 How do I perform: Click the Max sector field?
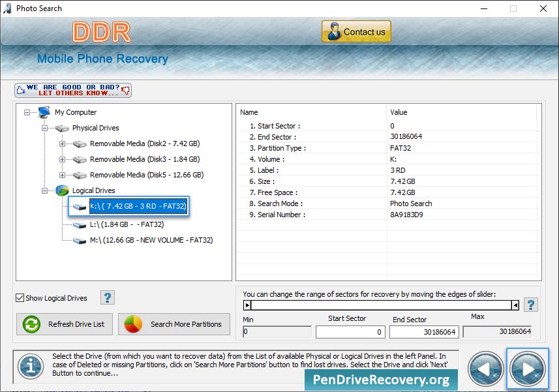coord(497,332)
